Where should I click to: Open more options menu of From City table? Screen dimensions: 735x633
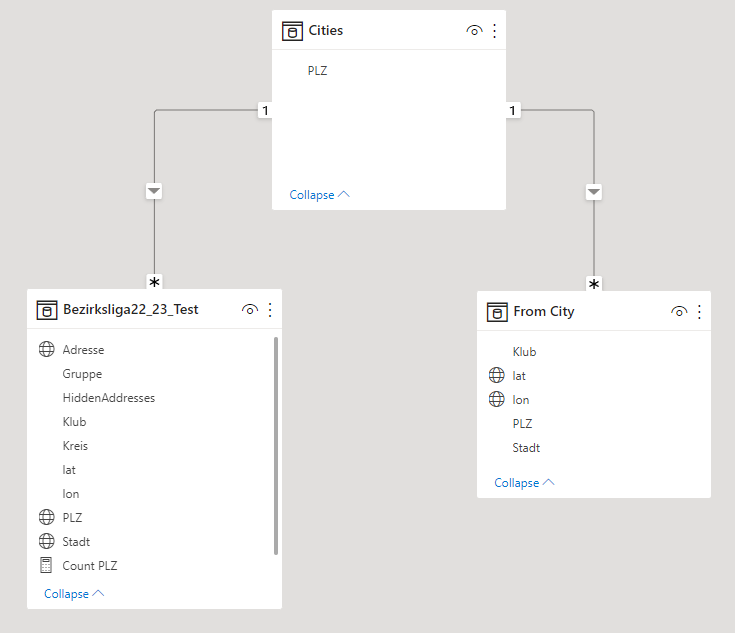[699, 312]
